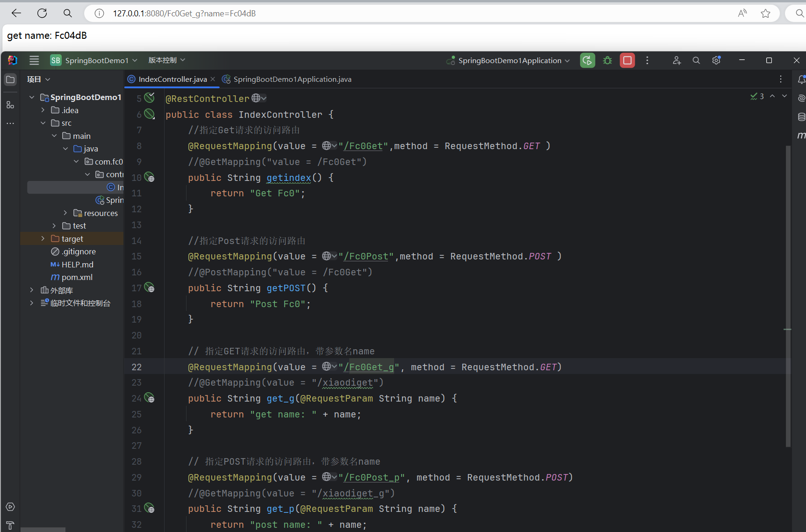Open the IDE settings gear icon

[716, 60]
